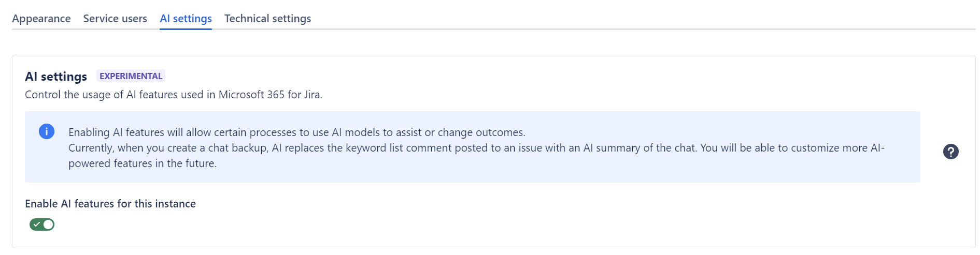The image size is (980, 255).
Task: Open help via the question mark icon
Action: [x=950, y=152]
